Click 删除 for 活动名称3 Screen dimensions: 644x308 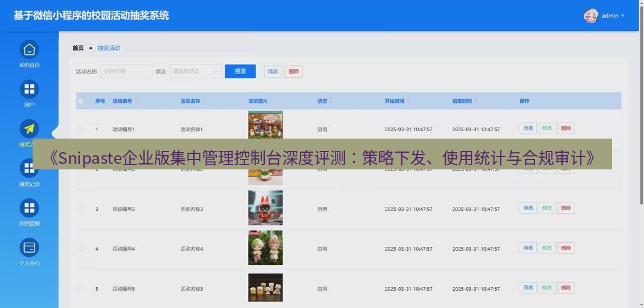pyautogui.click(x=566, y=208)
